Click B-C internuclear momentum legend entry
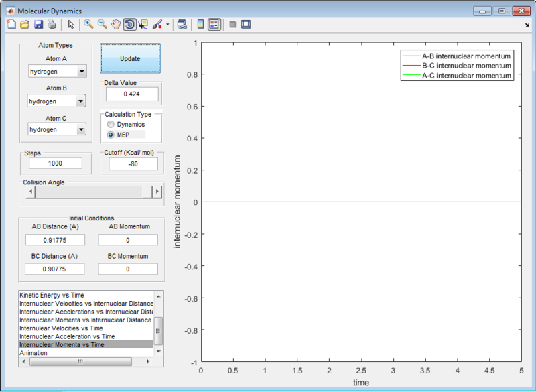 point(457,66)
